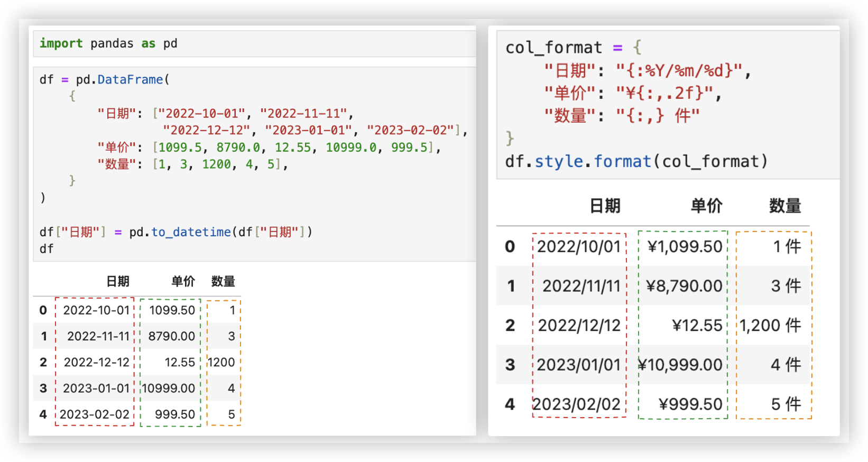Click the 2023/02/02 formatted date cell

(576, 404)
